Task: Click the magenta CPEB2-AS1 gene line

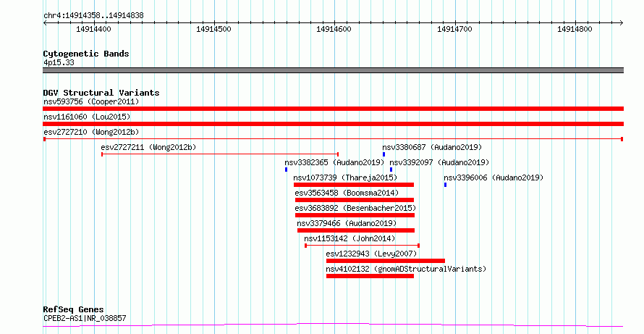Action: (x=333, y=325)
